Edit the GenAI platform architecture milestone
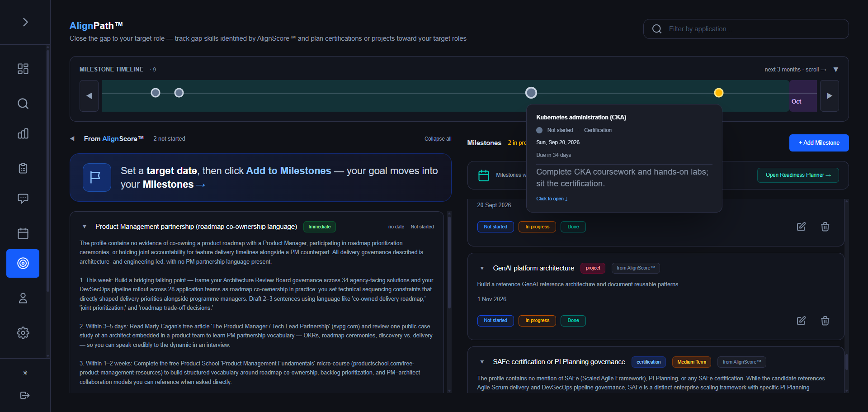The width and height of the screenshot is (868, 412). (801, 321)
